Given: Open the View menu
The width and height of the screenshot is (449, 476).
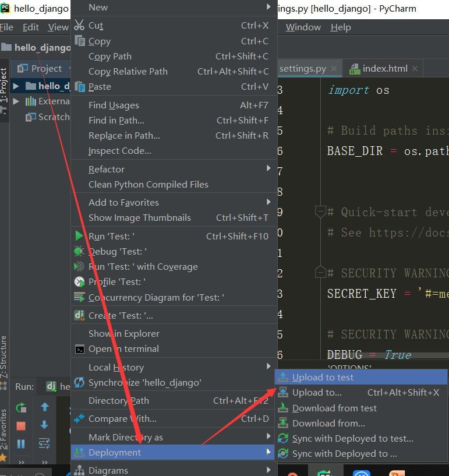Looking at the screenshot, I should click(x=58, y=27).
